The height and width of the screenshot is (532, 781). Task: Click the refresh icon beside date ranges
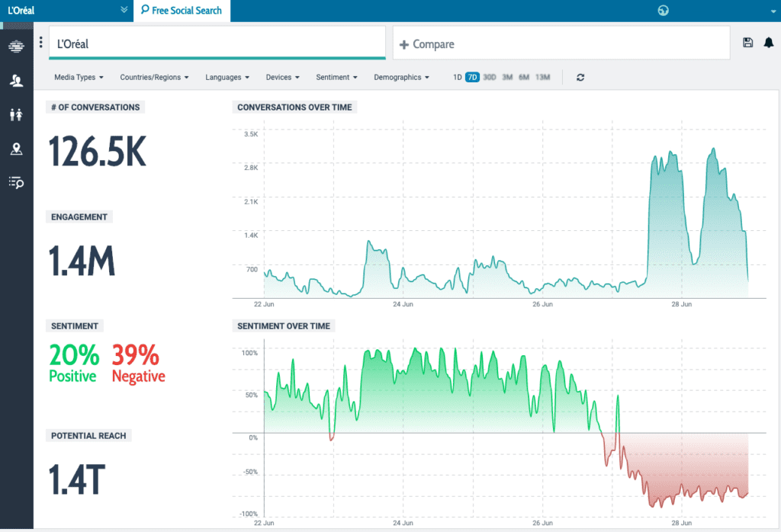point(580,77)
